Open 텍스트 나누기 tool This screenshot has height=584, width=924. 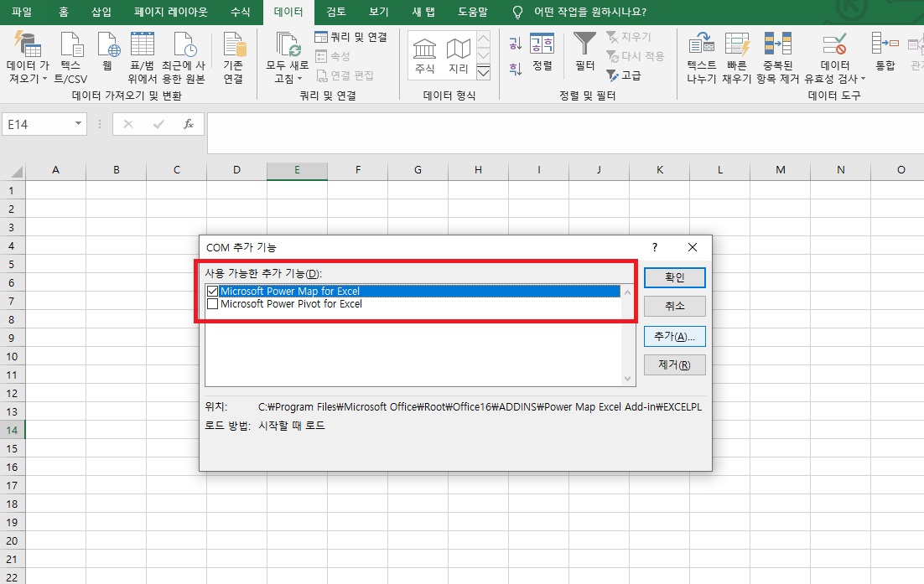[701, 57]
